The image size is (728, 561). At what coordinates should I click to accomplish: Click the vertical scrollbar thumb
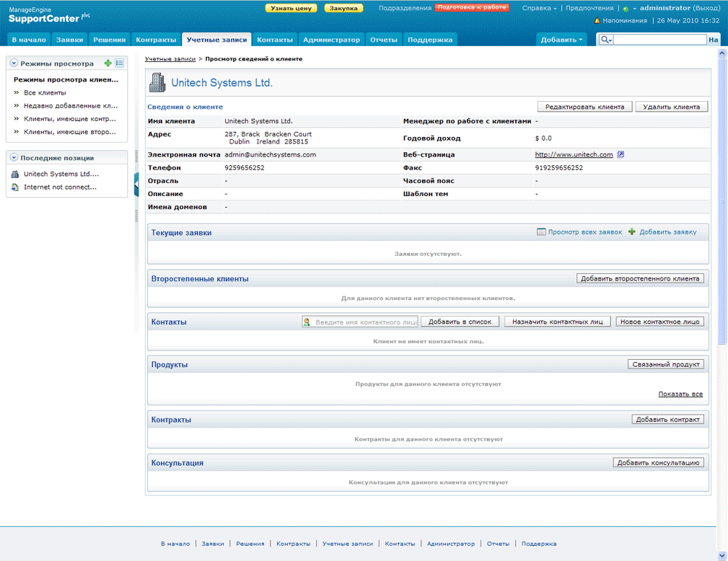[722, 200]
